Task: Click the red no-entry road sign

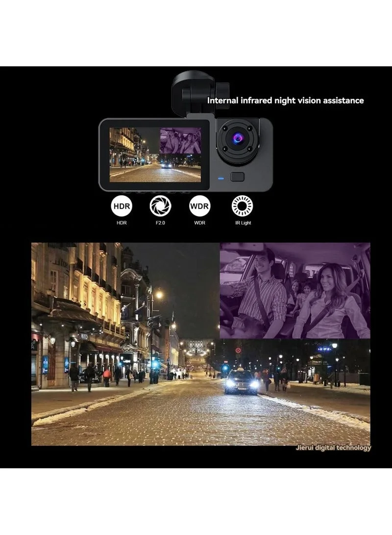Action: tap(238, 350)
